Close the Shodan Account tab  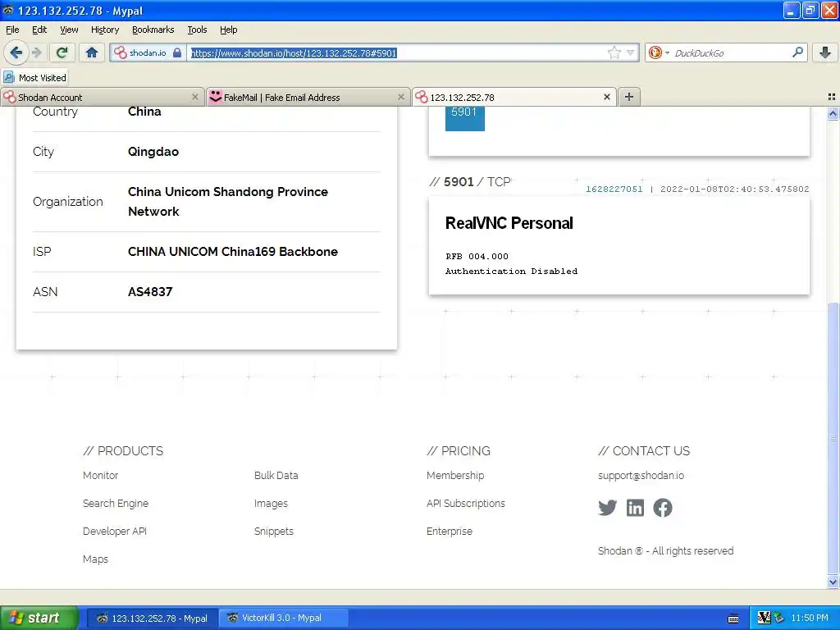[195, 97]
